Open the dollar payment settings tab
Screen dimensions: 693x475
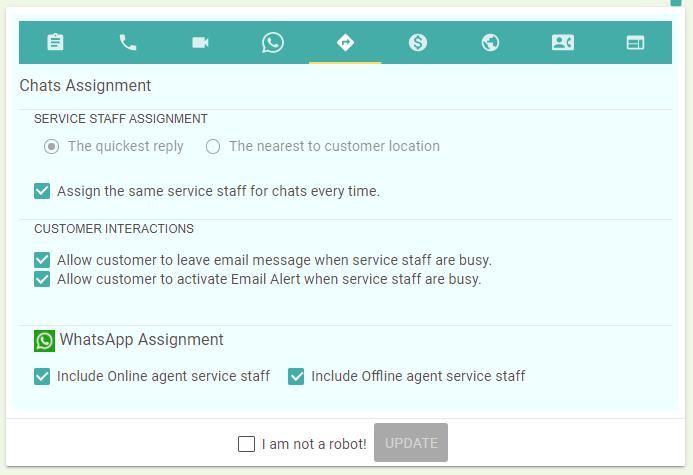pos(418,42)
